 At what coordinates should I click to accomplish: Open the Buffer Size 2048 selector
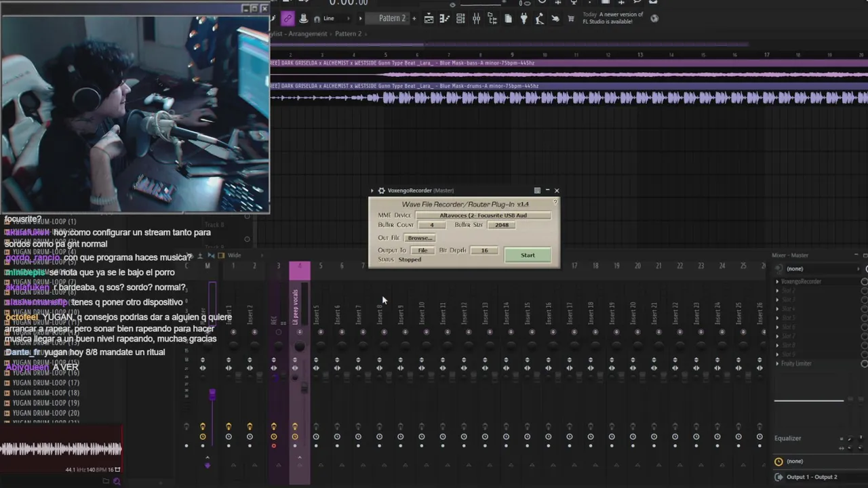tap(502, 225)
